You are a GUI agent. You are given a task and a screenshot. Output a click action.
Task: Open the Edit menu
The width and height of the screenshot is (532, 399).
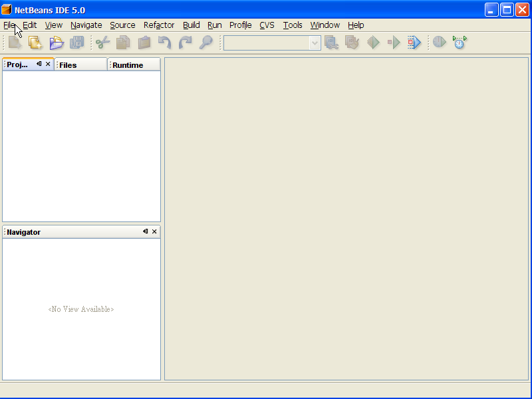tap(29, 25)
